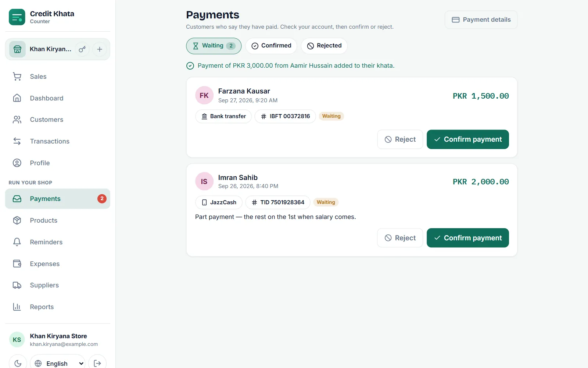Click PKR 2,000.00 amount

coord(481,182)
